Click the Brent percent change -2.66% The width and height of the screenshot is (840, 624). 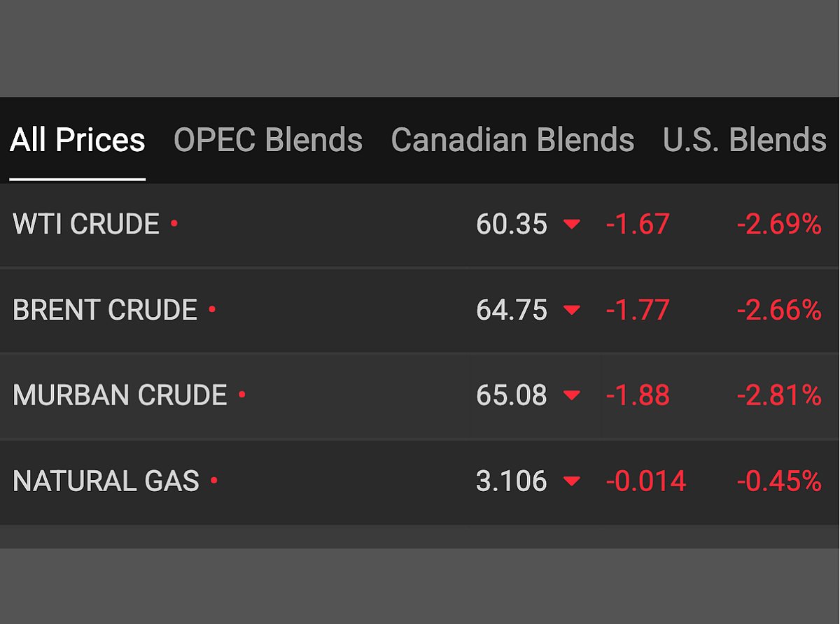tap(778, 310)
